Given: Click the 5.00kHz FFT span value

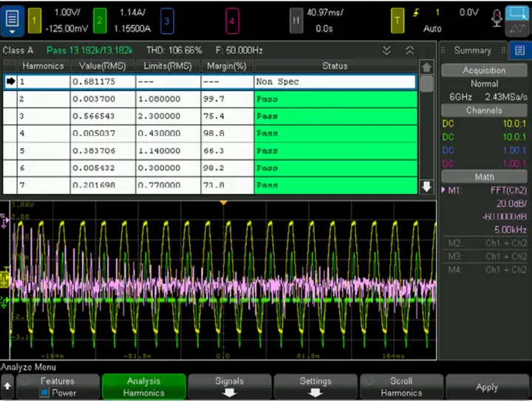Looking at the screenshot, I should click(x=511, y=230).
